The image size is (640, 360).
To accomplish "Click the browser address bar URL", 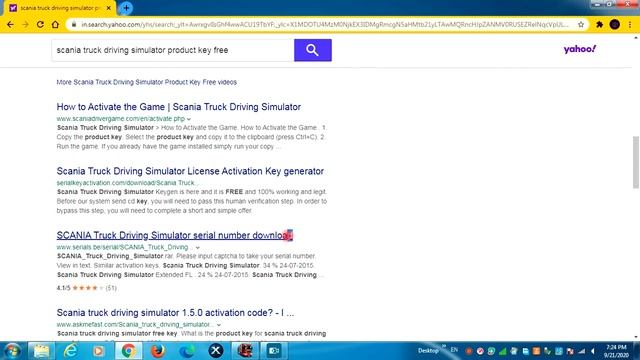I will click(324, 24).
